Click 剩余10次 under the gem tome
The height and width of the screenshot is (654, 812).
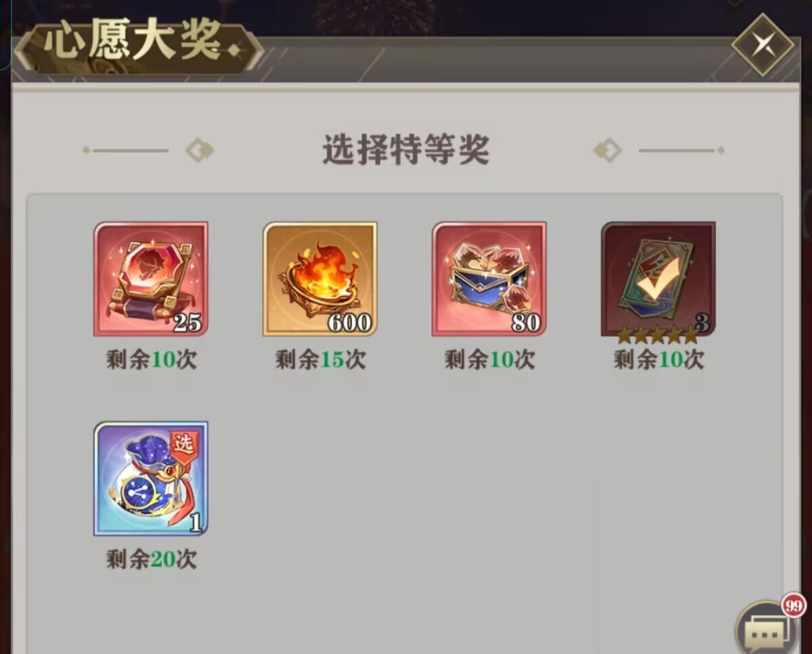point(151,359)
